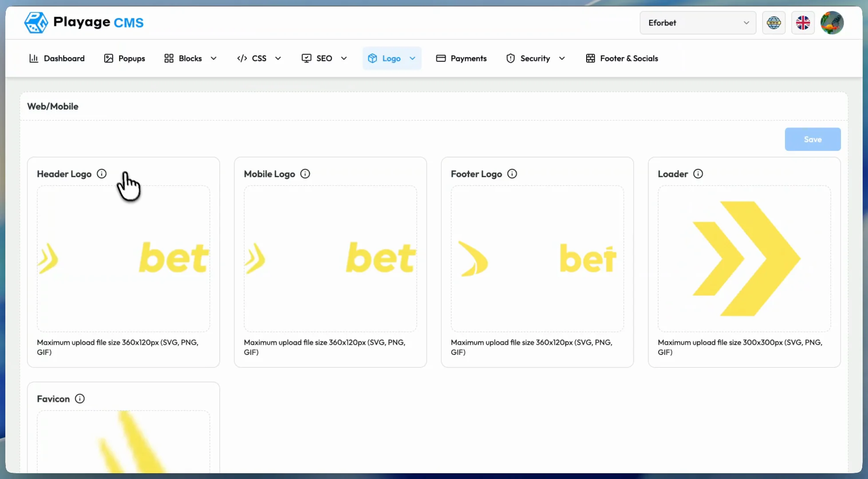Open the Footer & Socials menu item

(622, 59)
